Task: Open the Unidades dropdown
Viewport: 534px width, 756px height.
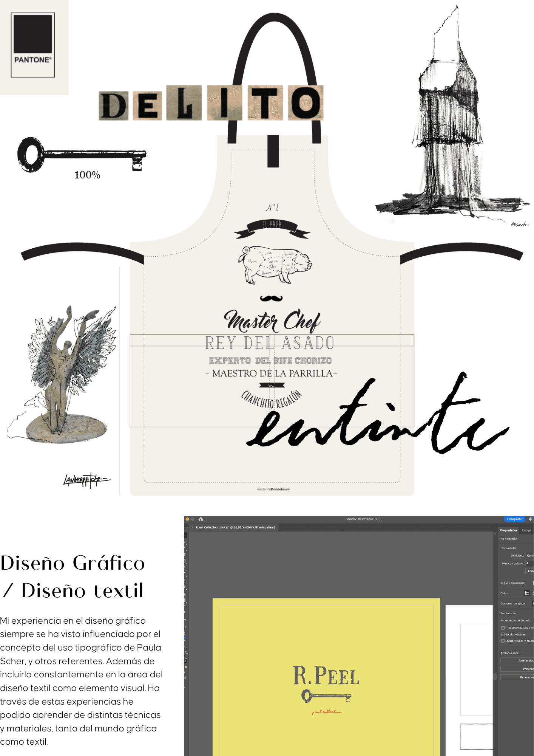Action: tap(530, 556)
